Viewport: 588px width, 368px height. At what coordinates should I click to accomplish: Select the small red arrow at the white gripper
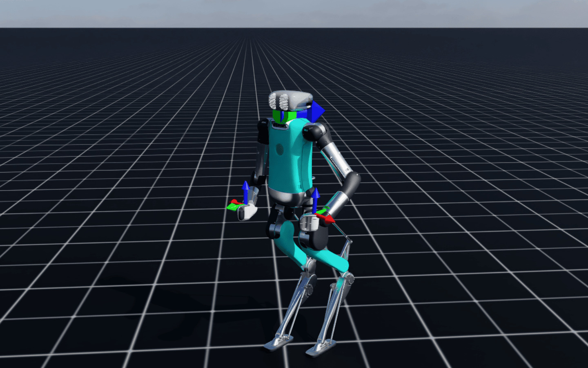point(234,202)
